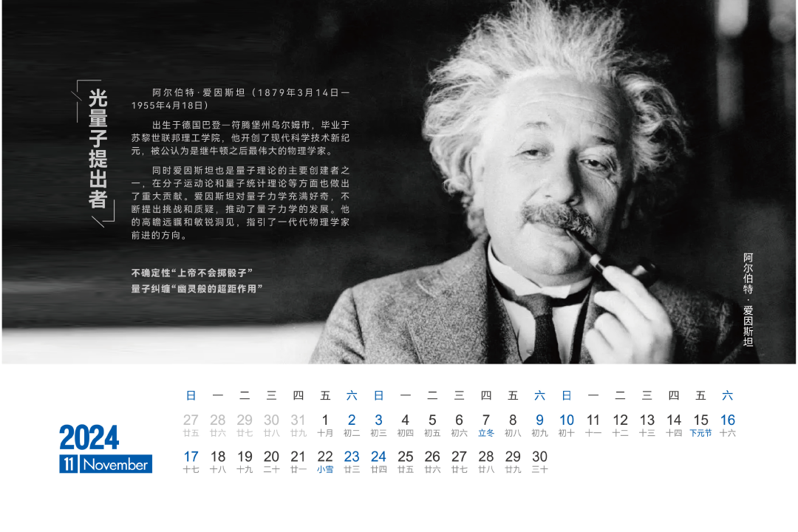Click the paragraph starting 出生于德国巴登

(240, 137)
